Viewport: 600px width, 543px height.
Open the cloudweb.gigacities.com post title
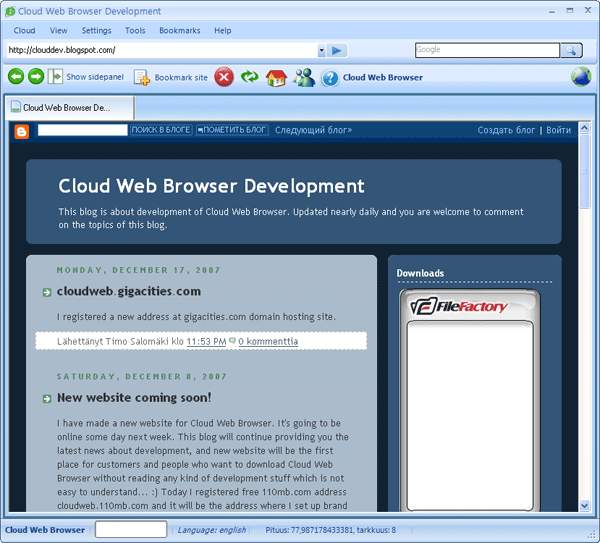[x=129, y=292]
